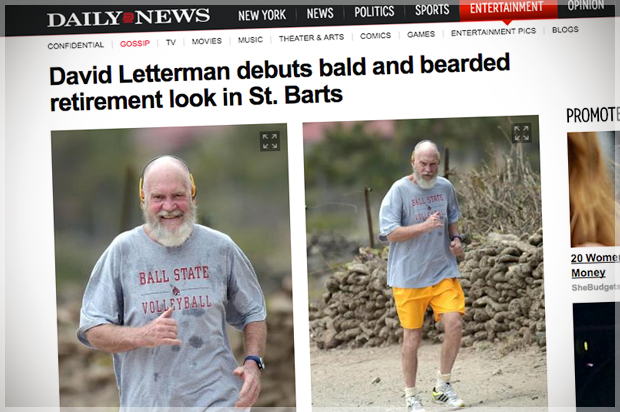Image resolution: width=620 pixels, height=412 pixels.
Task: Expand the left photo to fullscreen
Action: point(270,141)
